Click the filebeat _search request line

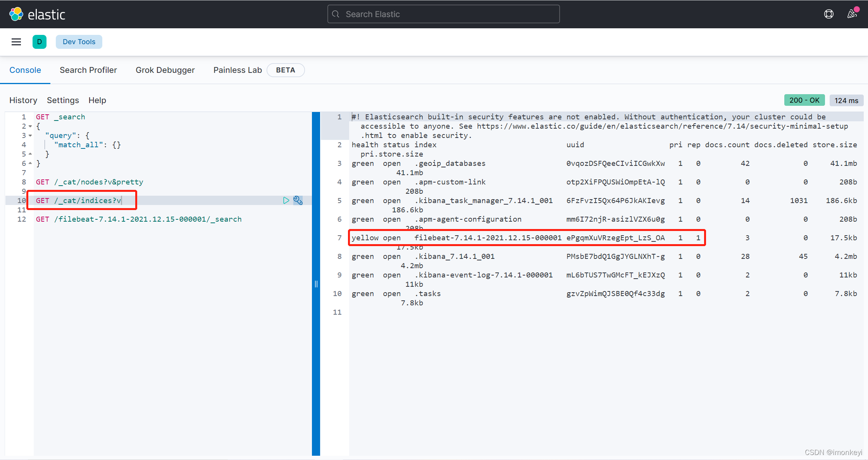coord(139,219)
